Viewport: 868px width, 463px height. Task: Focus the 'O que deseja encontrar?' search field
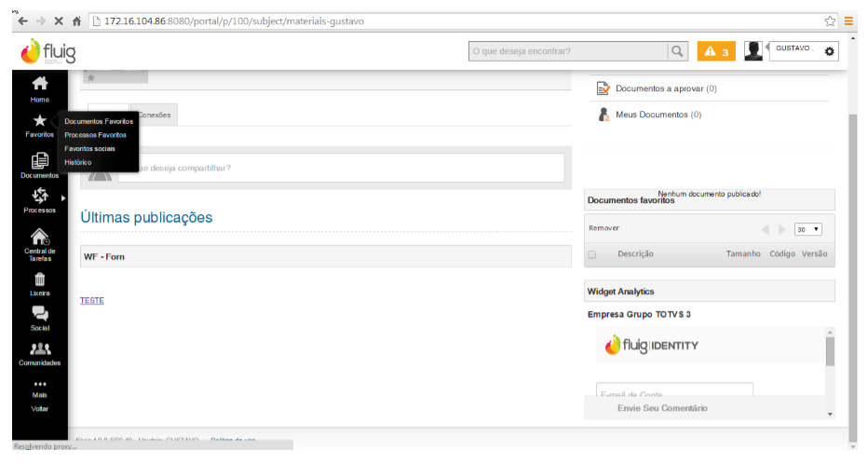pyautogui.click(x=568, y=51)
